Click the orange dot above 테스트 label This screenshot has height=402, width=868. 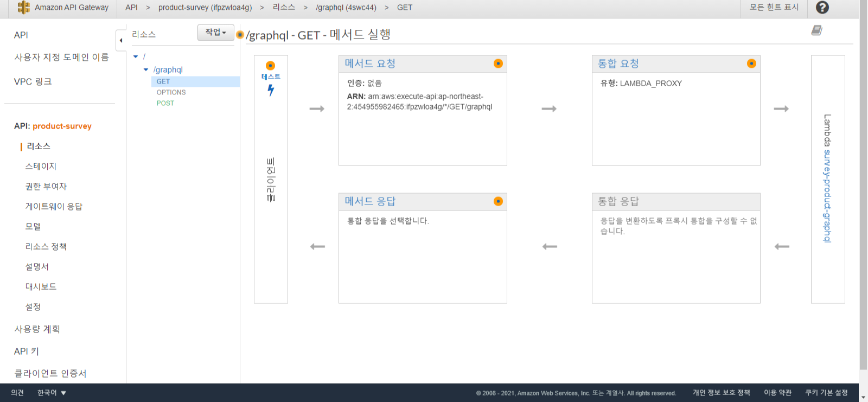270,66
